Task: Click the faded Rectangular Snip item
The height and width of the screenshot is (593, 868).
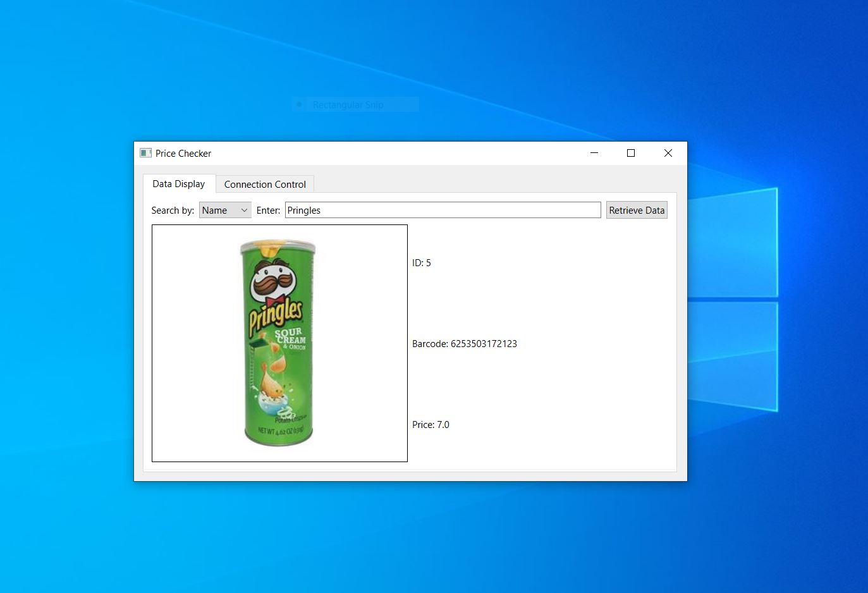Action: click(x=348, y=105)
